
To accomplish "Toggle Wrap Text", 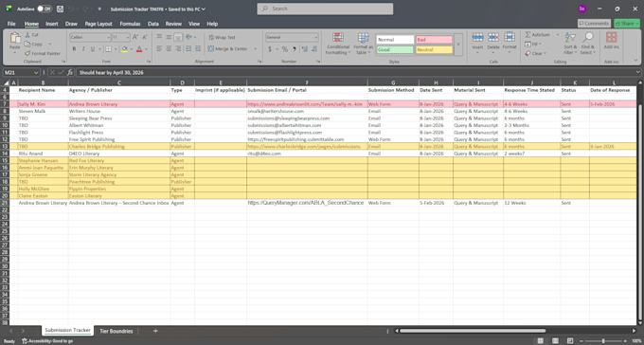I will (x=223, y=37).
